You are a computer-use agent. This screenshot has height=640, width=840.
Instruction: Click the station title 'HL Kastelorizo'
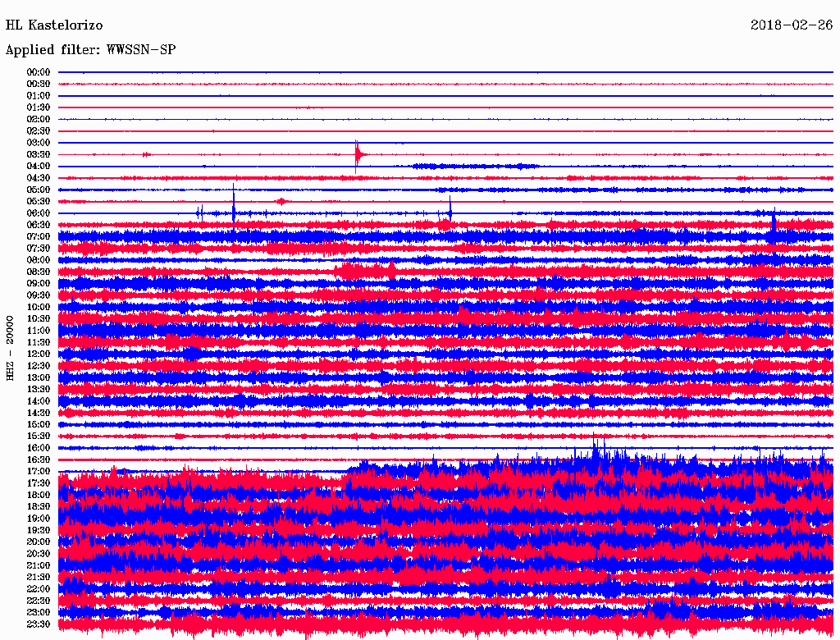click(x=54, y=25)
